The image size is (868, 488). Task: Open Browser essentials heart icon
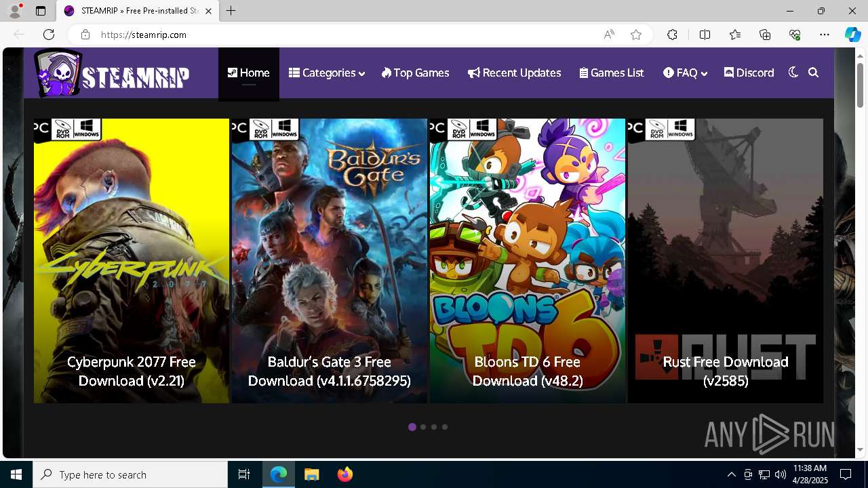click(795, 35)
